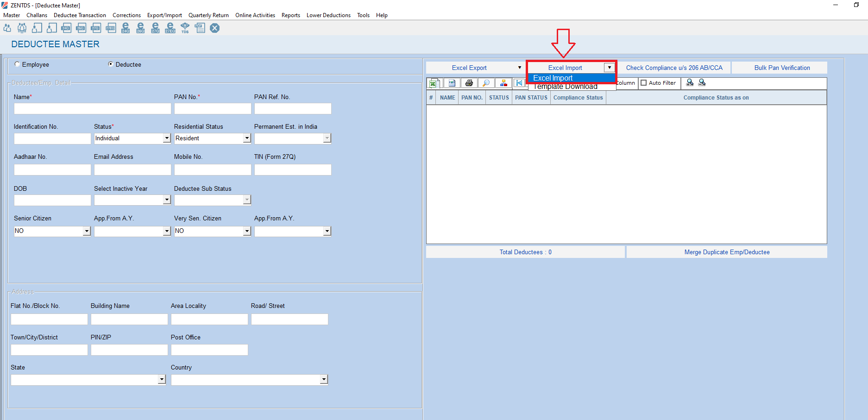Click the DOB input field
The height and width of the screenshot is (420, 868).
[x=52, y=200]
